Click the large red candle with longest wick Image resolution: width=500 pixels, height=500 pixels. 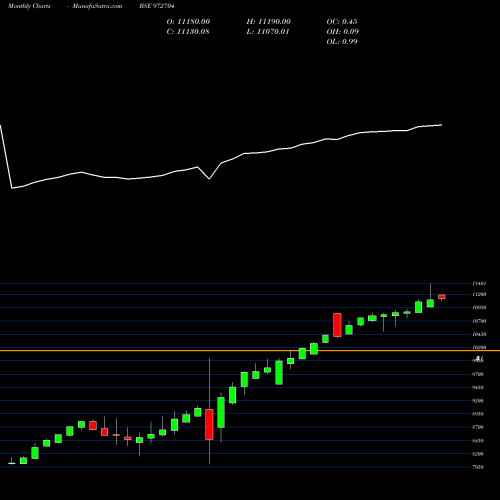coord(209,424)
